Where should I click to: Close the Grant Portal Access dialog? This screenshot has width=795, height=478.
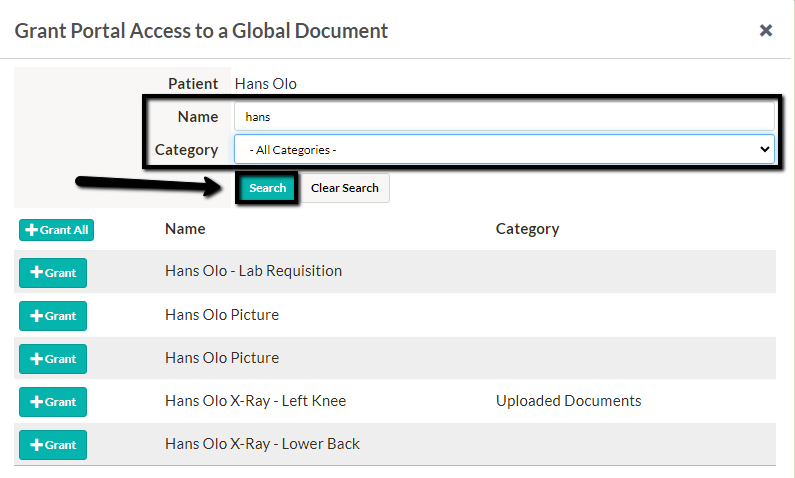[766, 30]
